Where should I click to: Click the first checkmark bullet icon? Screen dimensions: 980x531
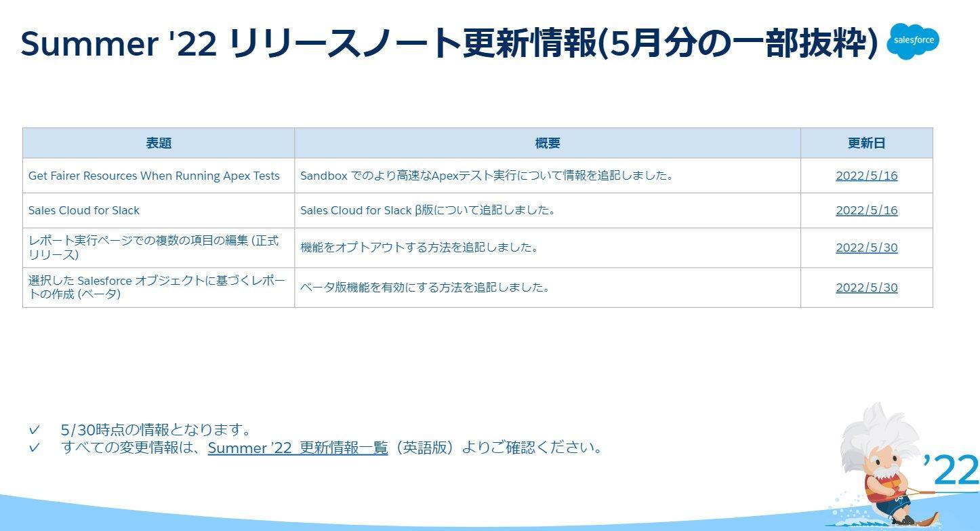tap(34, 430)
